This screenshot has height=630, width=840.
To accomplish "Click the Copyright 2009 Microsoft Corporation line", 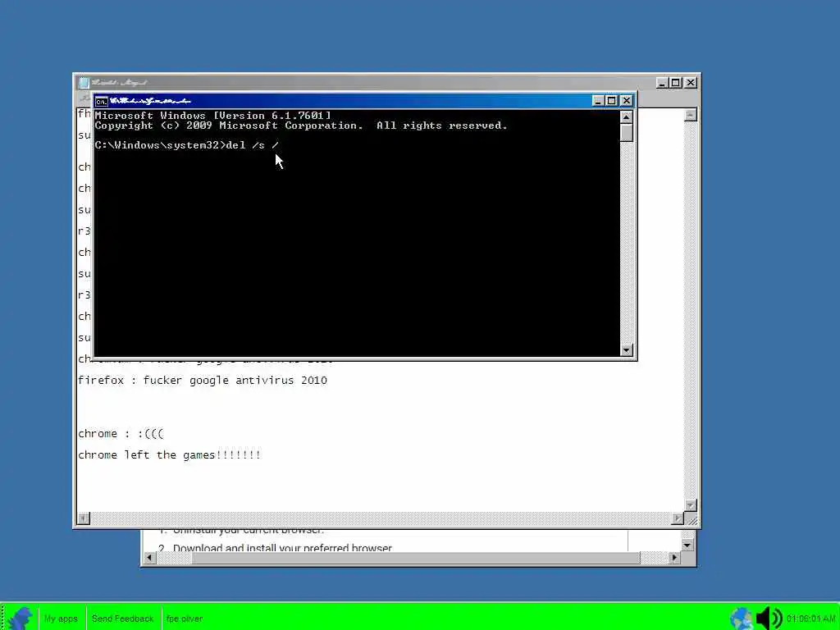I will point(300,126).
